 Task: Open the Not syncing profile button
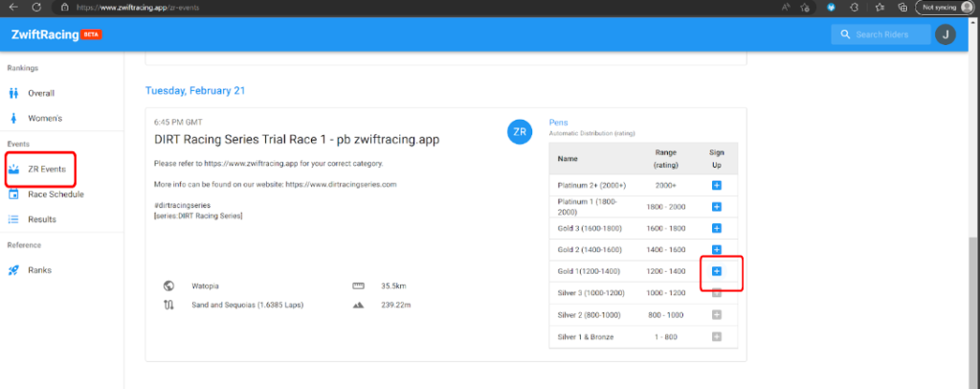pyautogui.click(x=946, y=8)
